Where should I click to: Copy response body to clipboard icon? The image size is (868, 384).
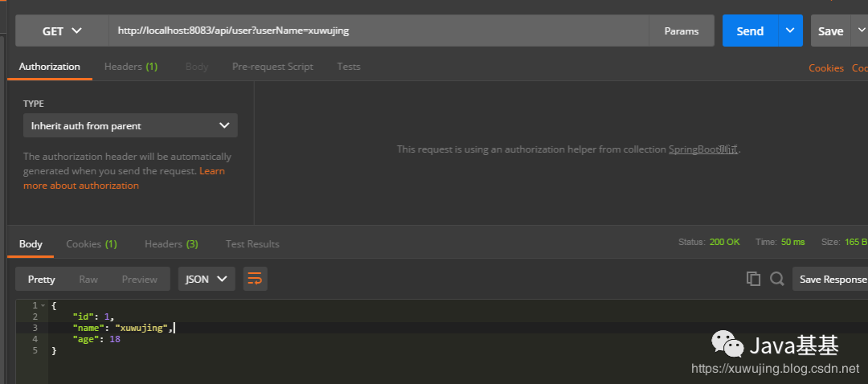(x=753, y=279)
